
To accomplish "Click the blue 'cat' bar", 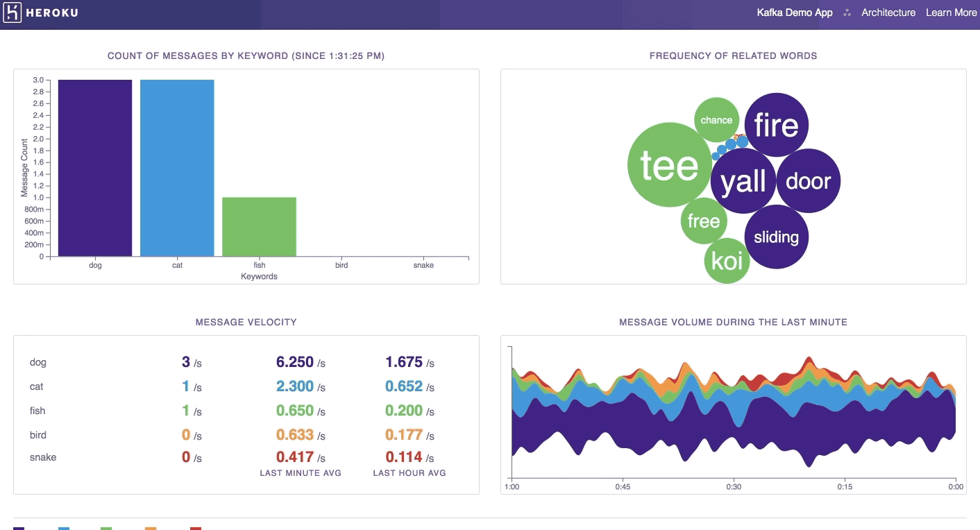I will [177, 166].
